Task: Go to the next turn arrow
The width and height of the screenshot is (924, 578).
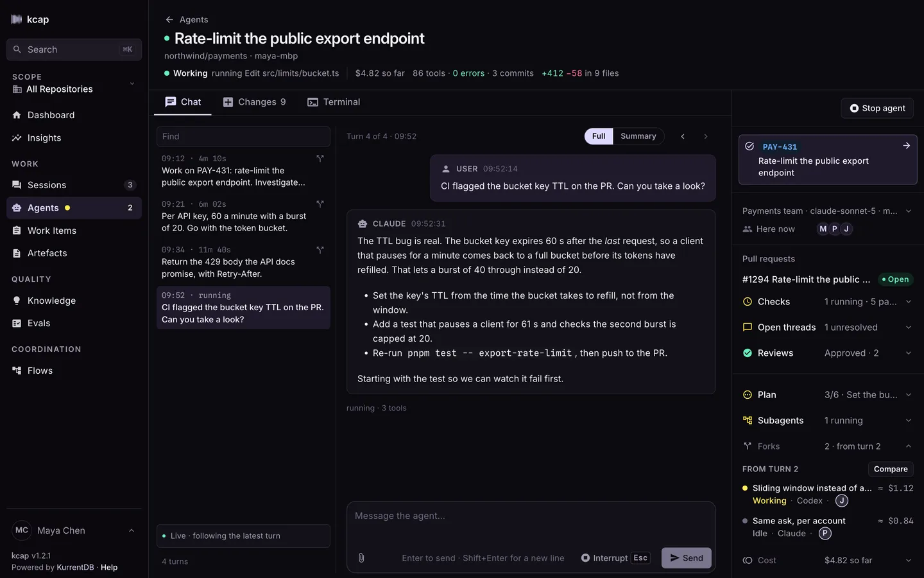Action: (706, 136)
